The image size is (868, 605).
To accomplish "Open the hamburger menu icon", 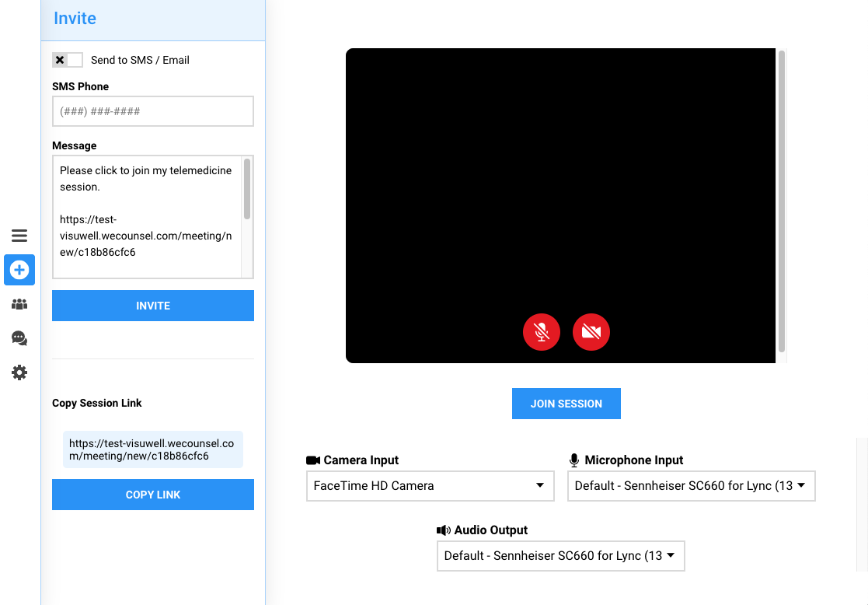I will tap(19, 236).
